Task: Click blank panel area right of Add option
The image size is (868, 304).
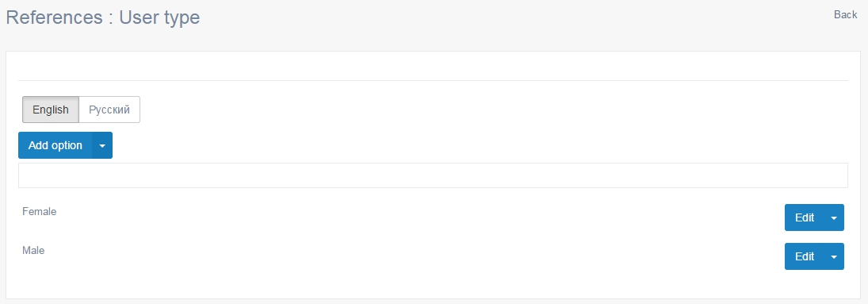Action: pyautogui.click(x=480, y=145)
